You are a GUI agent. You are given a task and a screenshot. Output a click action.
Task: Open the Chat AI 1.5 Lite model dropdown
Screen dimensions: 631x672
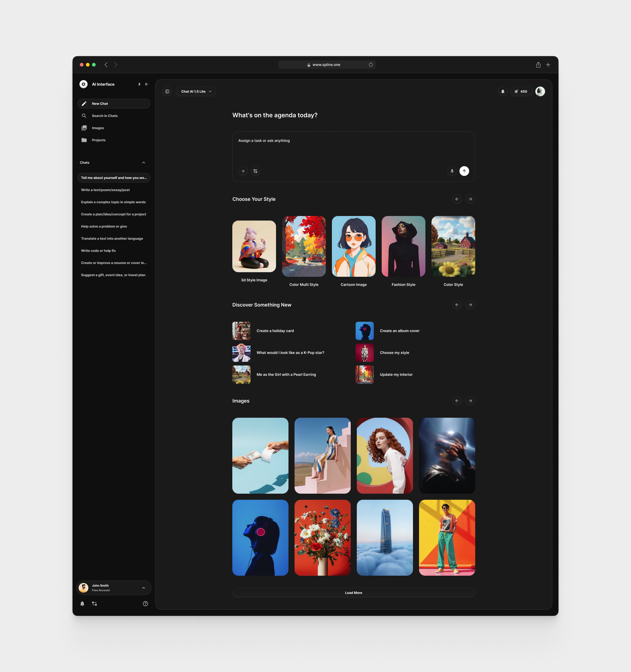[x=196, y=92]
